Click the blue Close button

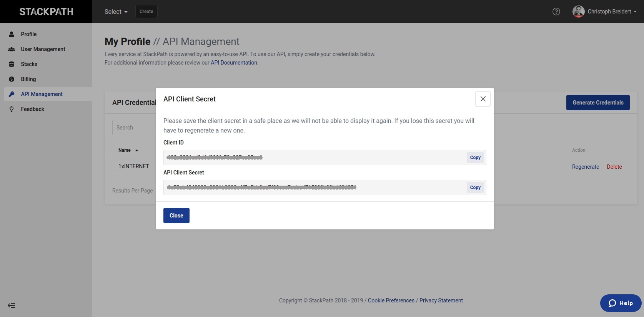point(176,216)
